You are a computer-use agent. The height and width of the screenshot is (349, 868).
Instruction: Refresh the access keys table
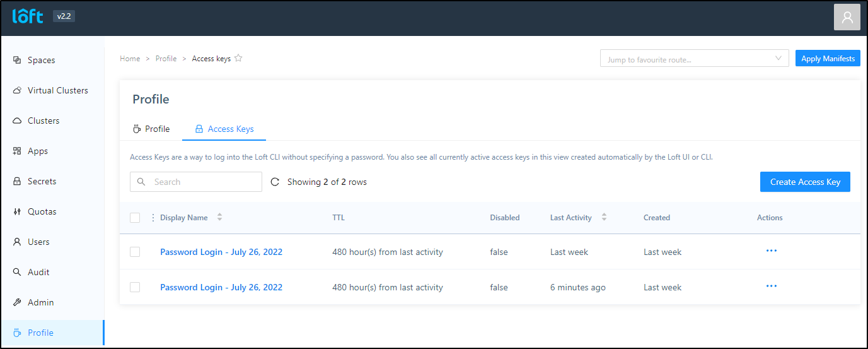(x=275, y=182)
